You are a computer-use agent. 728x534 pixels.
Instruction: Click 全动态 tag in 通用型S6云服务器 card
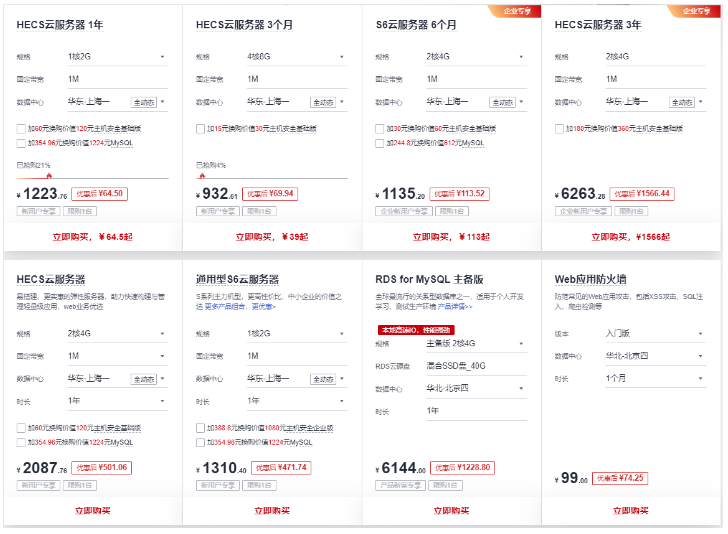click(323, 379)
